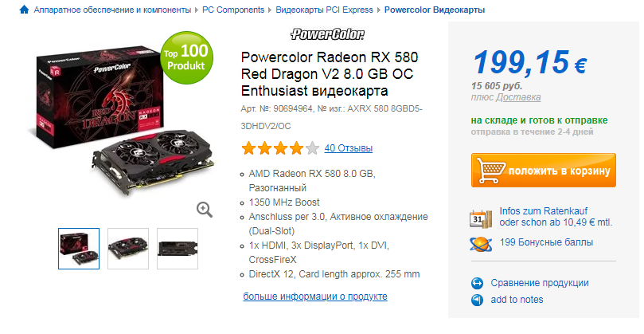Open the 40 Отзывы reviews link

click(349, 148)
